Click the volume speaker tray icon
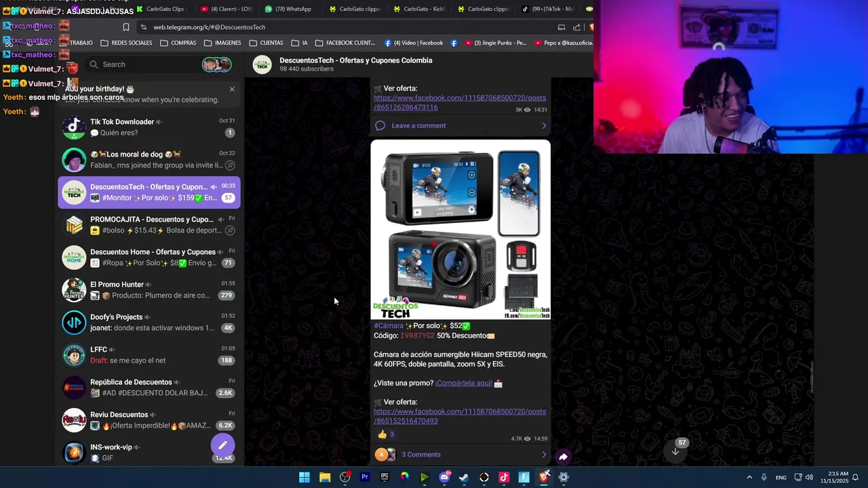 (x=809, y=477)
